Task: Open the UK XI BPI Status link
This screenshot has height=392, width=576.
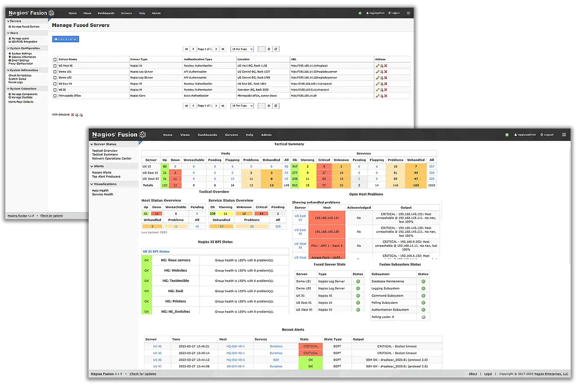Action: coord(156,252)
